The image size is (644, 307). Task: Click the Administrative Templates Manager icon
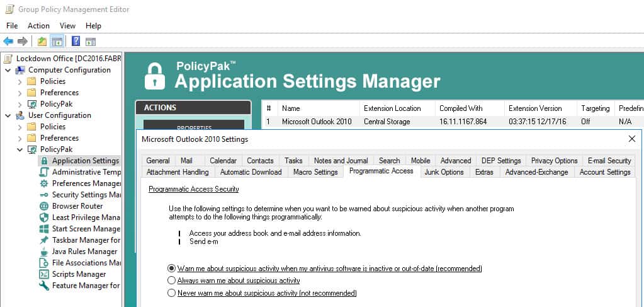44,172
